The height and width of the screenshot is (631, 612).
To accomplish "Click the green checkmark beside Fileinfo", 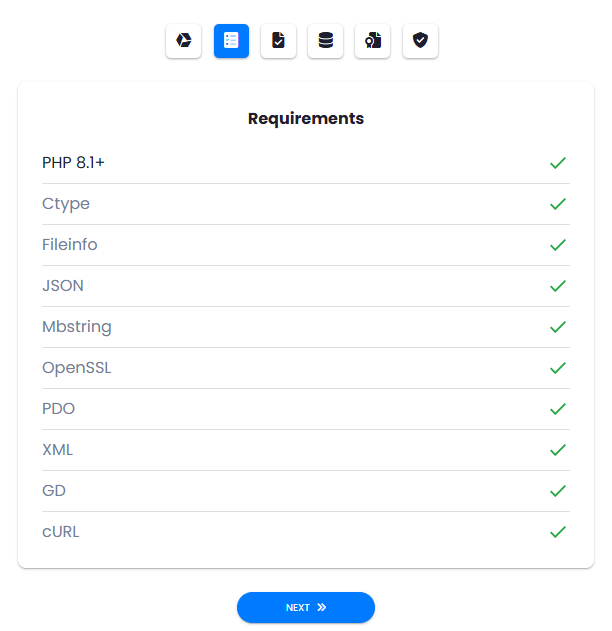I will point(558,245).
